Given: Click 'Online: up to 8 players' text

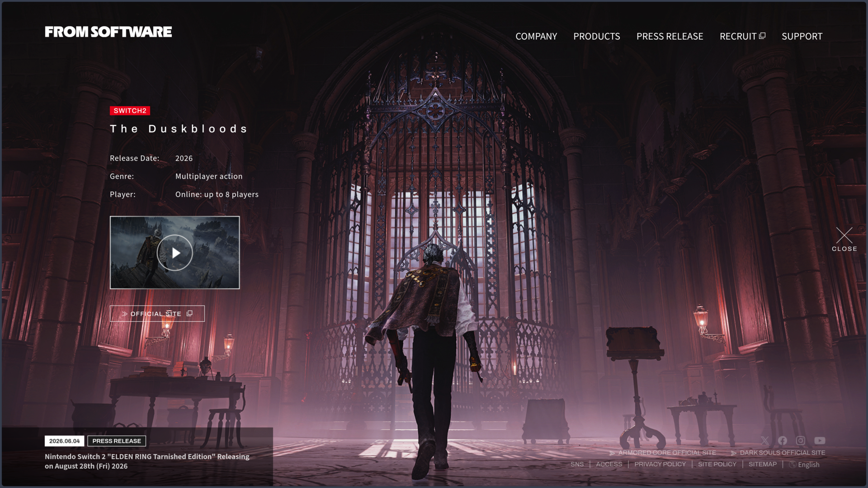Looking at the screenshot, I should 217,194.
